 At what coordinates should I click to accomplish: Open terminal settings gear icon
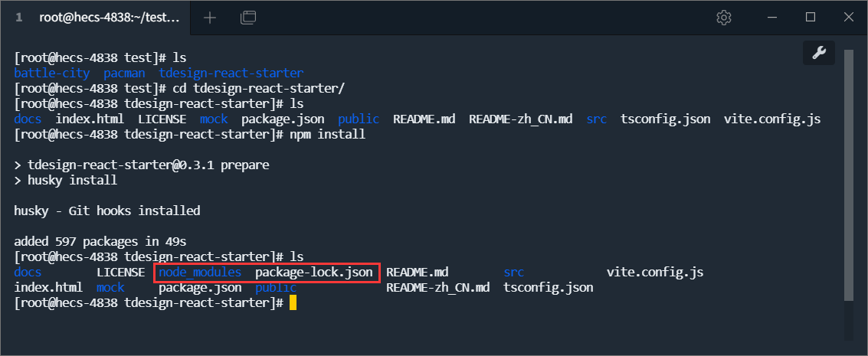(x=723, y=17)
